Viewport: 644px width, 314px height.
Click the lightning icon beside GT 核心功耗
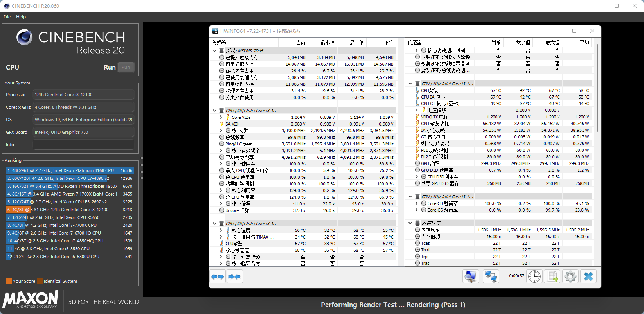pos(417,137)
